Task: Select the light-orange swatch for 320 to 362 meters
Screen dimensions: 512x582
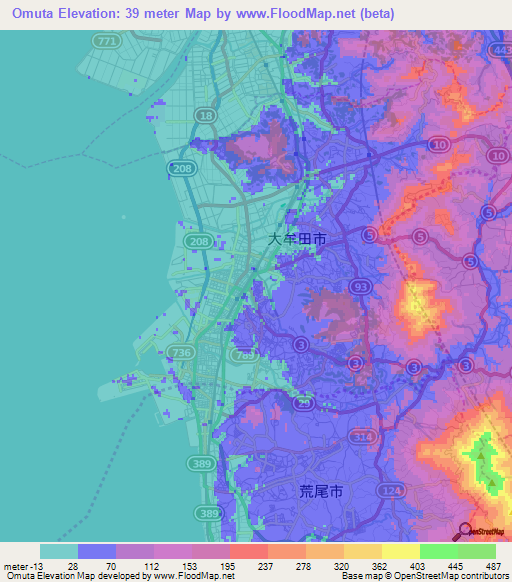Action: (363, 551)
